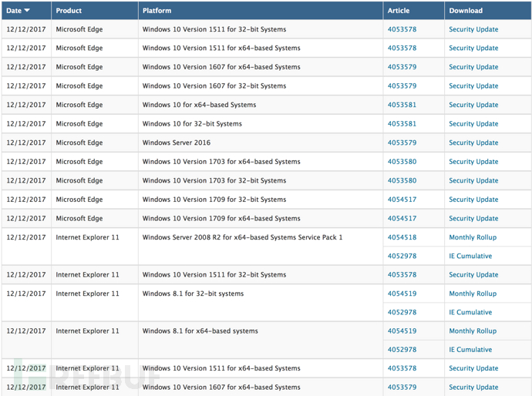Download Monthly Rollup for Server 2008 R2
This screenshot has width=532, height=396.
click(x=473, y=237)
